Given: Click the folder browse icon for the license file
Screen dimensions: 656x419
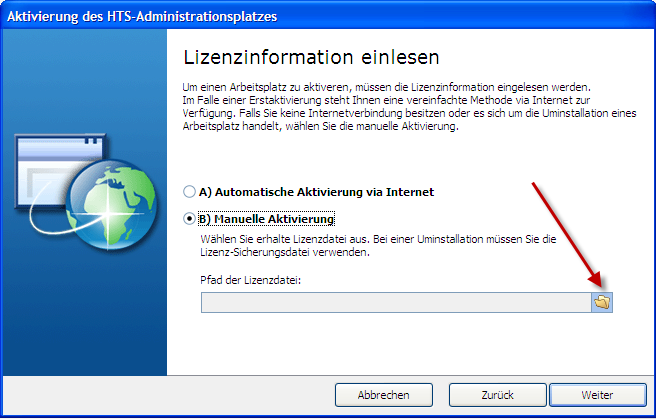Looking at the screenshot, I should coord(602,301).
